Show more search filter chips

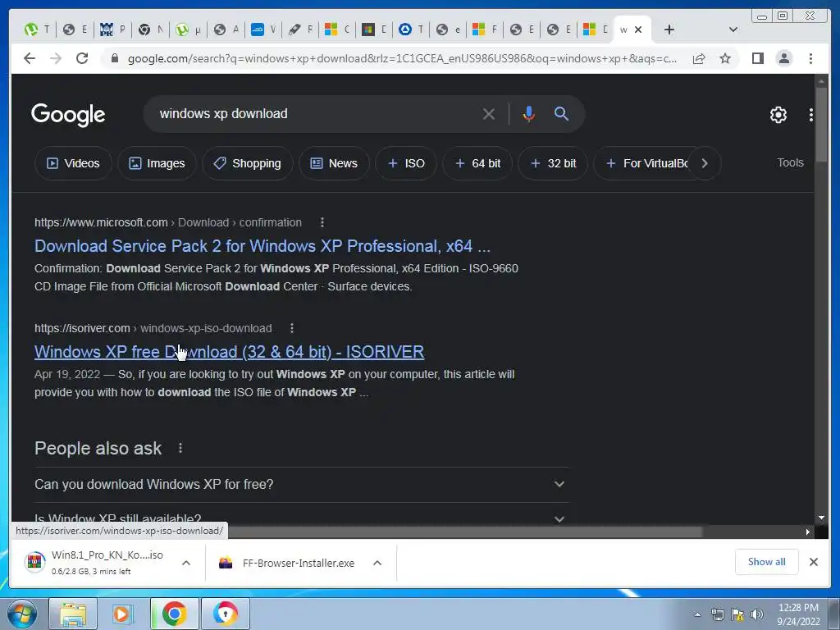[705, 163]
